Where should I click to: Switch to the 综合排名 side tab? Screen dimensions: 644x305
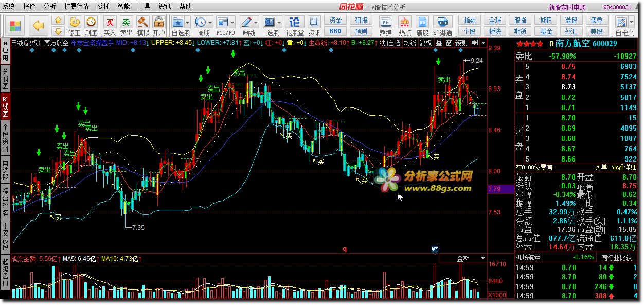coord(6,201)
